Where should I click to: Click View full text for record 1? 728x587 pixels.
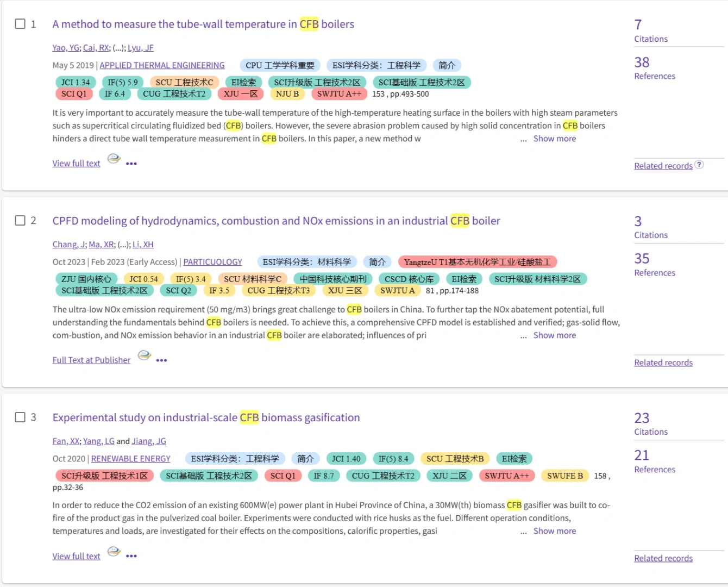[76, 164]
